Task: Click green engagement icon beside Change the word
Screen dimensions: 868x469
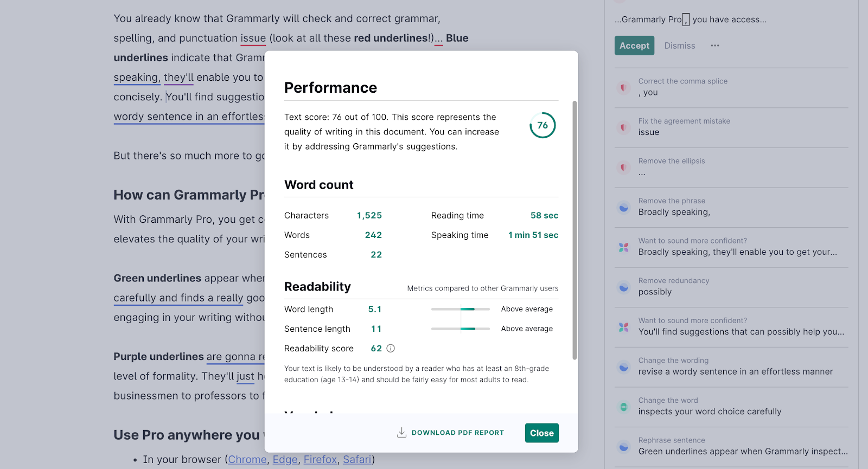Action: [x=624, y=407]
